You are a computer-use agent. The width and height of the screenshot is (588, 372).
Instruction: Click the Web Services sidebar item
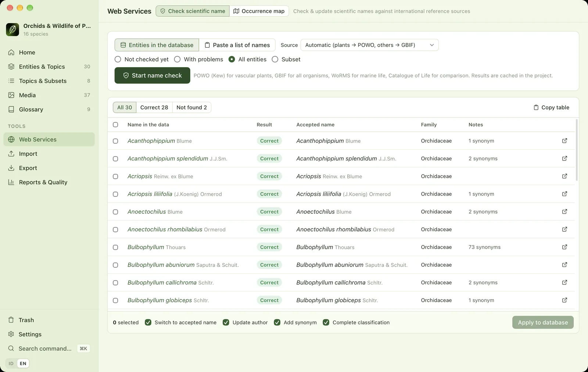49,140
